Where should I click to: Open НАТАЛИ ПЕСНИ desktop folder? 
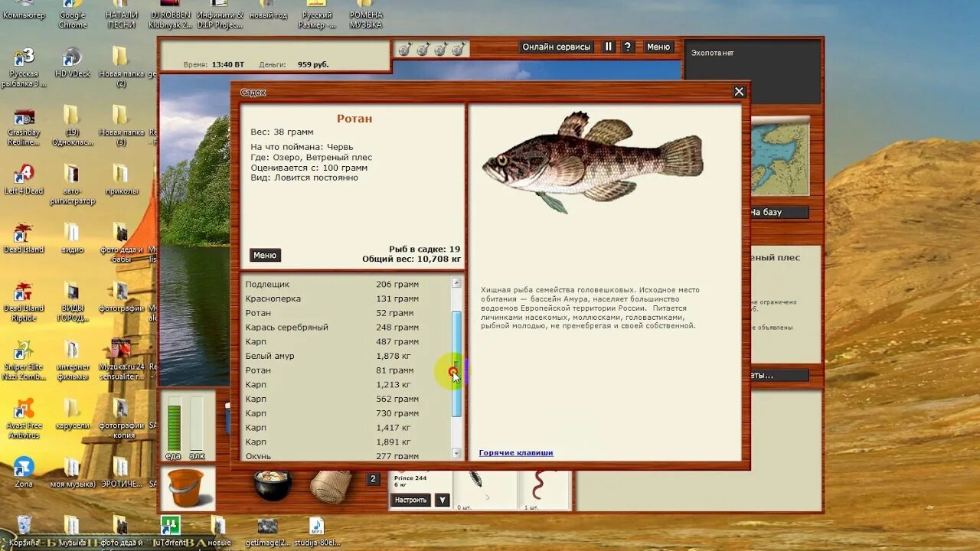click(x=122, y=14)
